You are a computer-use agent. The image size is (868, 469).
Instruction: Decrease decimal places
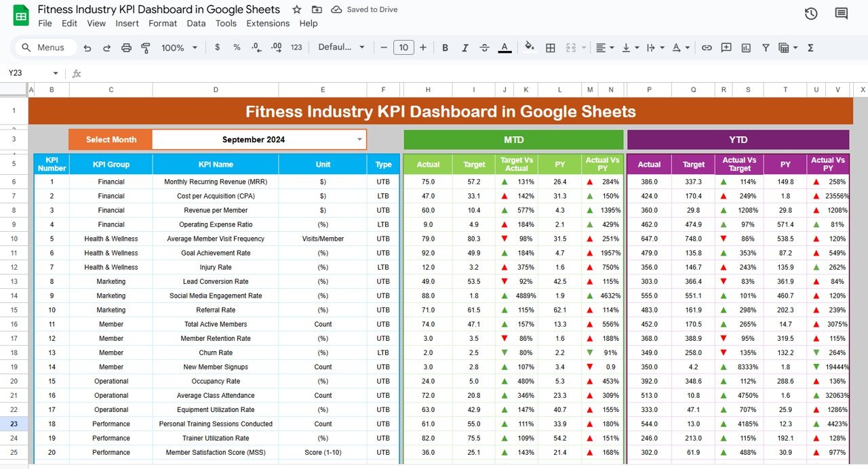256,47
